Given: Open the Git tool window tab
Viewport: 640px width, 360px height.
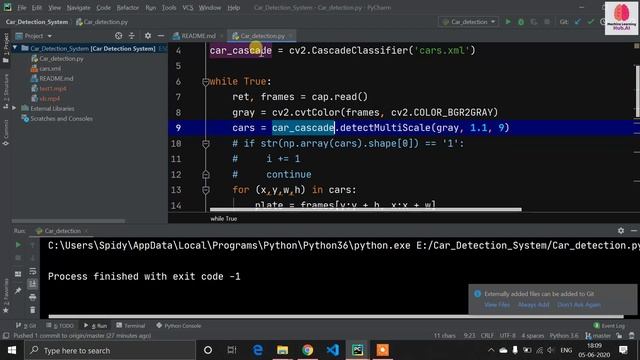Looking at the screenshot, I should [26, 326].
